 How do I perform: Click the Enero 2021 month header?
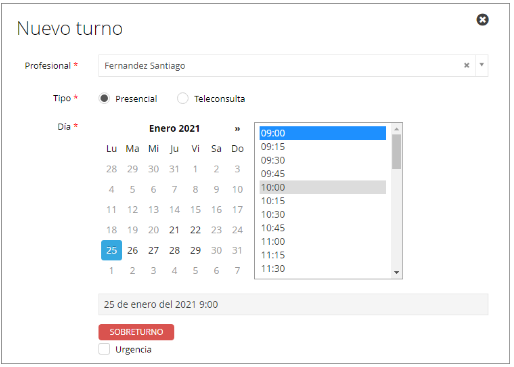pyautogui.click(x=174, y=129)
